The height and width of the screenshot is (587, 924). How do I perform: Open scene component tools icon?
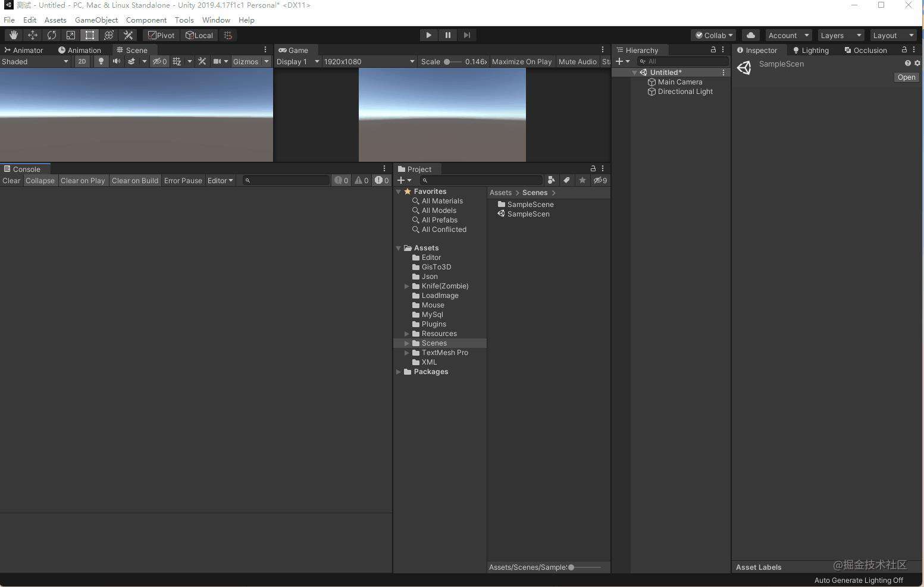pyautogui.click(x=202, y=61)
